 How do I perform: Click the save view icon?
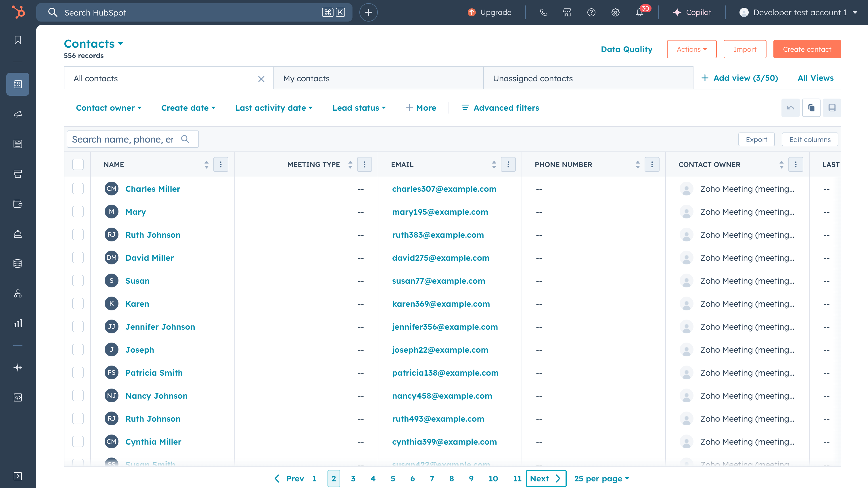click(x=831, y=108)
